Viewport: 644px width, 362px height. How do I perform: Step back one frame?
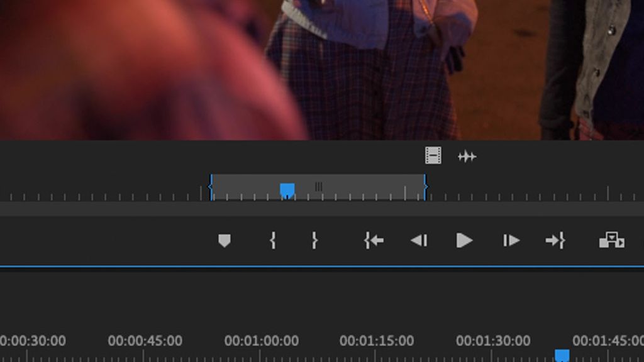[x=419, y=239]
